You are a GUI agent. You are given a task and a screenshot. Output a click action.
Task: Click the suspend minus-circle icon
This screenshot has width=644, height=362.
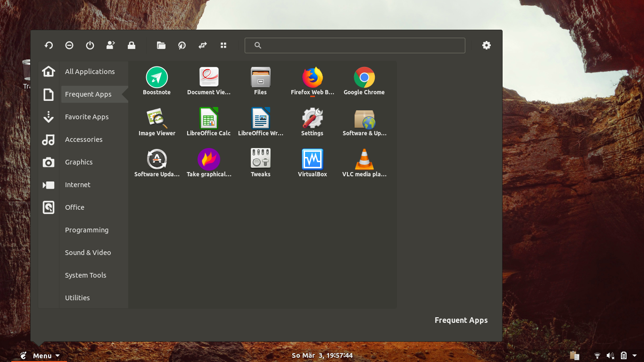click(69, 45)
